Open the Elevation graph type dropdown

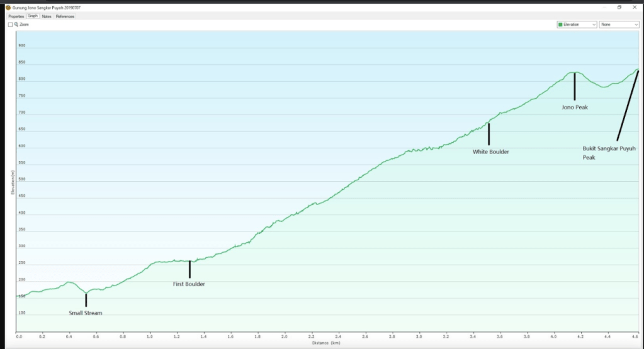[x=577, y=25]
